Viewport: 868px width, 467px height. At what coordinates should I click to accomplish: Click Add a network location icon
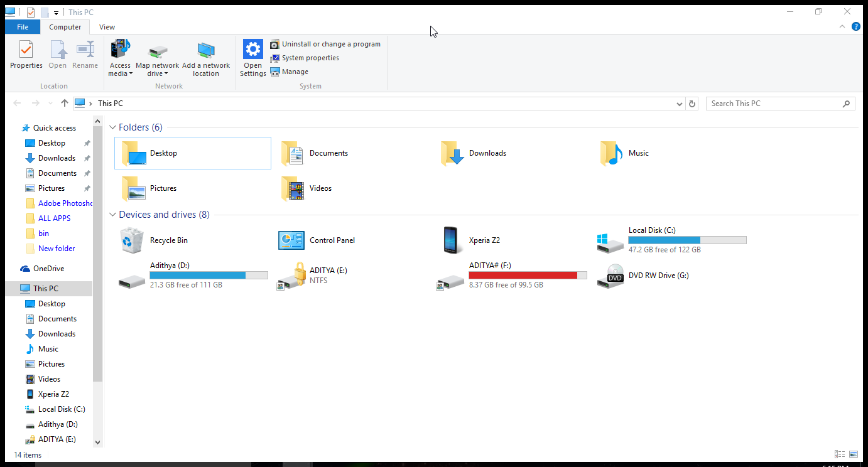pyautogui.click(x=206, y=51)
